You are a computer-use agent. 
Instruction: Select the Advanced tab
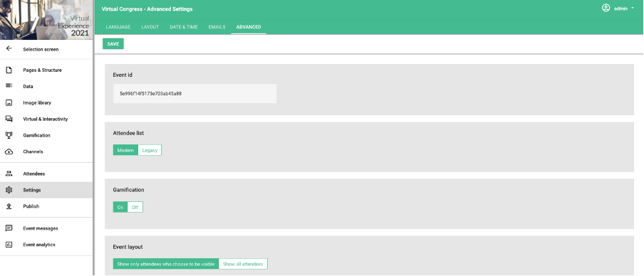tap(249, 27)
